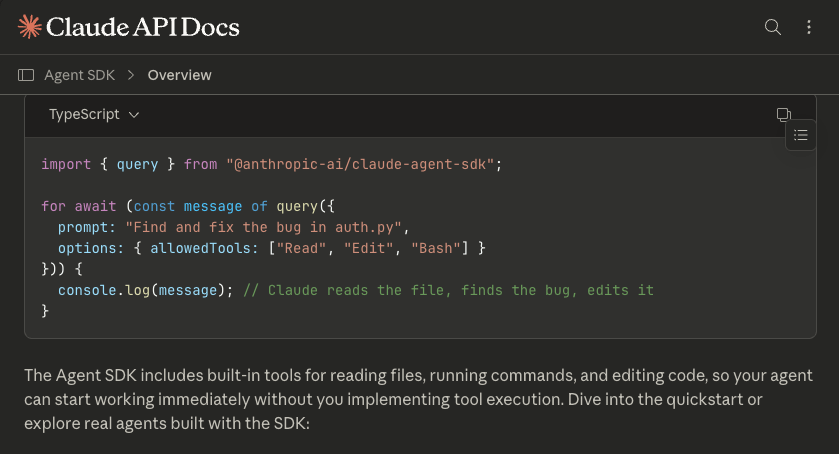Image resolution: width=839 pixels, height=454 pixels.
Task: Click the "import" keyword in code
Action: (66, 164)
